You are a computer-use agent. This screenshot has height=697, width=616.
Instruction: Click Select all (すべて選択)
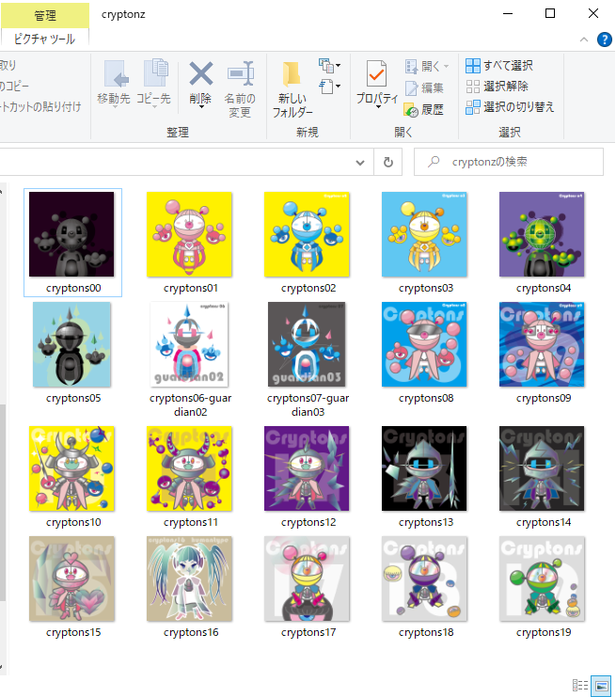(x=498, y=66)
